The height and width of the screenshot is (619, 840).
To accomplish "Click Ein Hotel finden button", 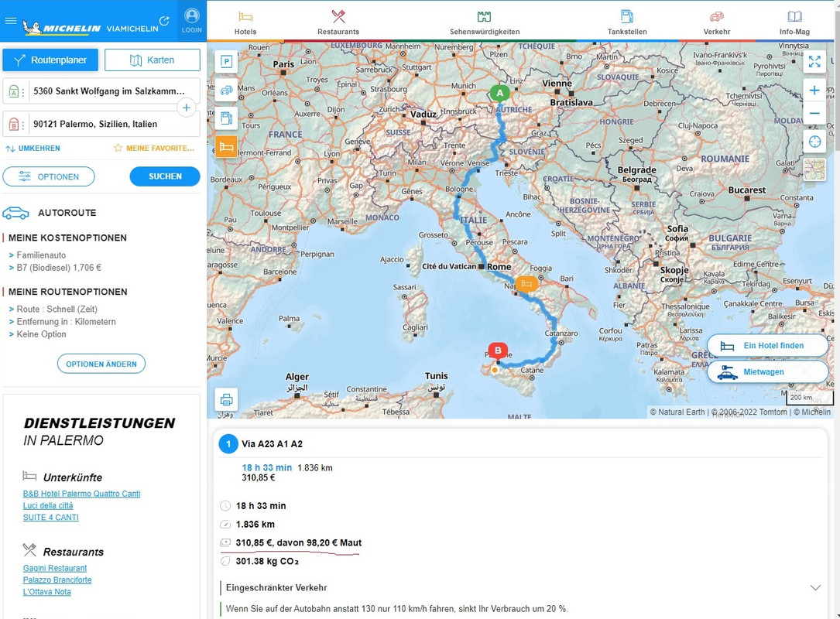I will tap(768, 345).
